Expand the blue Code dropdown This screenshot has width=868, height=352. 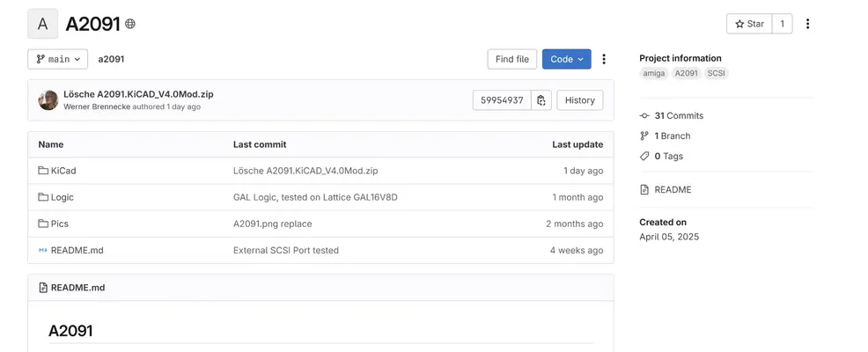pos(566,59)
